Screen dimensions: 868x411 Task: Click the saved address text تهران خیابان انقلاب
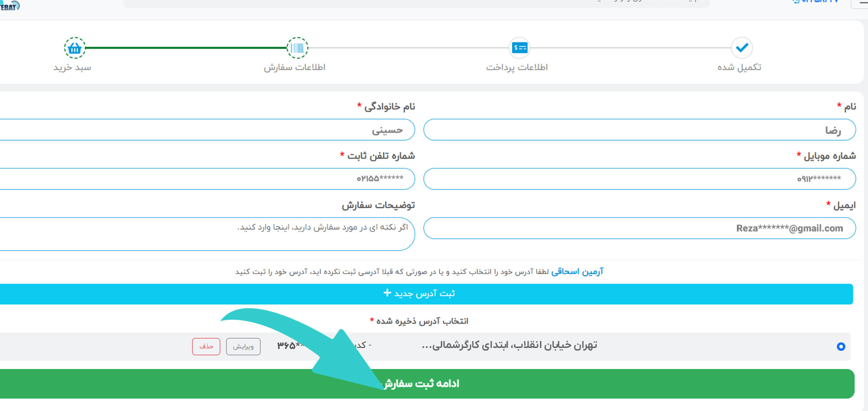(x=509, y=345)
